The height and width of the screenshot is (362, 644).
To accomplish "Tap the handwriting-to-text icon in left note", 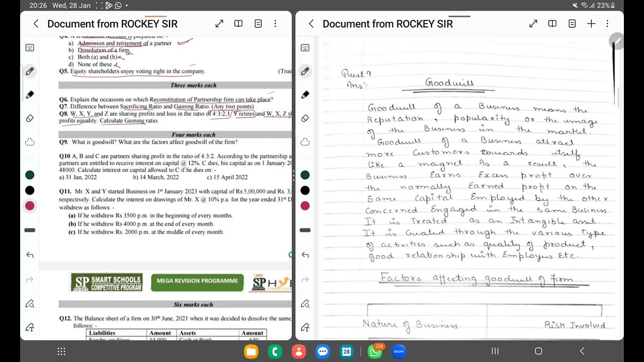I will tap(30, 327).
